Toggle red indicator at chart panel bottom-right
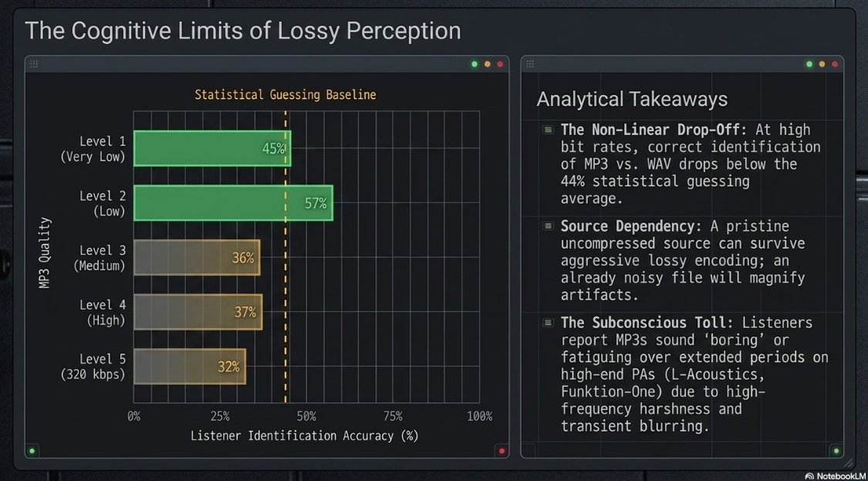Viewport: 868px width, 481px height. point(502,451)
